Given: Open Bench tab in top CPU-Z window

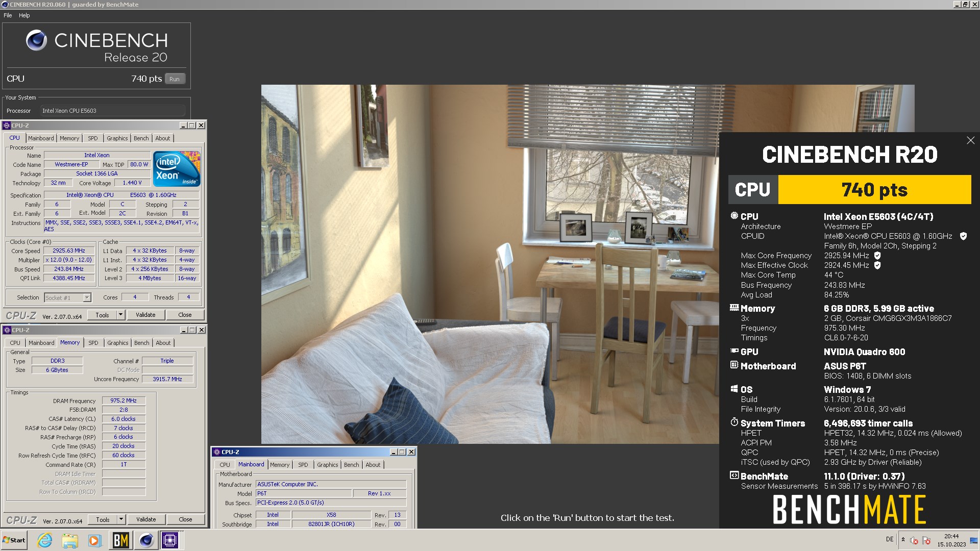Looking at the screenshot, I should 141,138.
